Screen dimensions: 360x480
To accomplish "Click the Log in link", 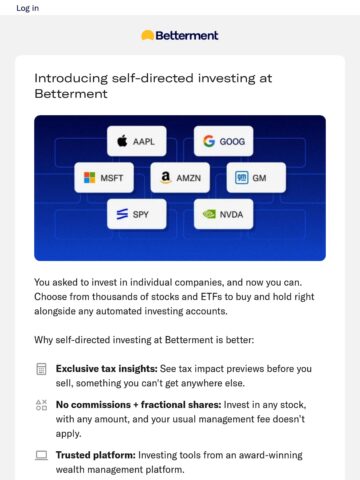I will [28, 8].
